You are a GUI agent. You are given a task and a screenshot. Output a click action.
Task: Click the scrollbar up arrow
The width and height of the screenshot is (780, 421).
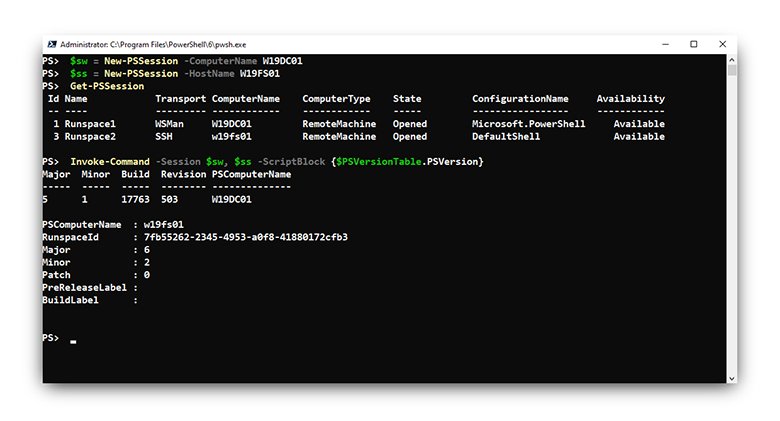pyautogui.click(x=732, y=60)
